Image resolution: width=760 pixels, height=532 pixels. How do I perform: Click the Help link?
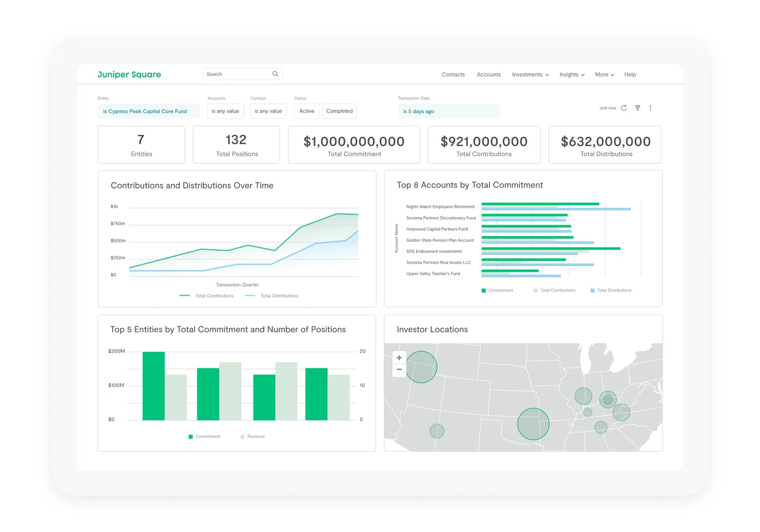[630, 74]
